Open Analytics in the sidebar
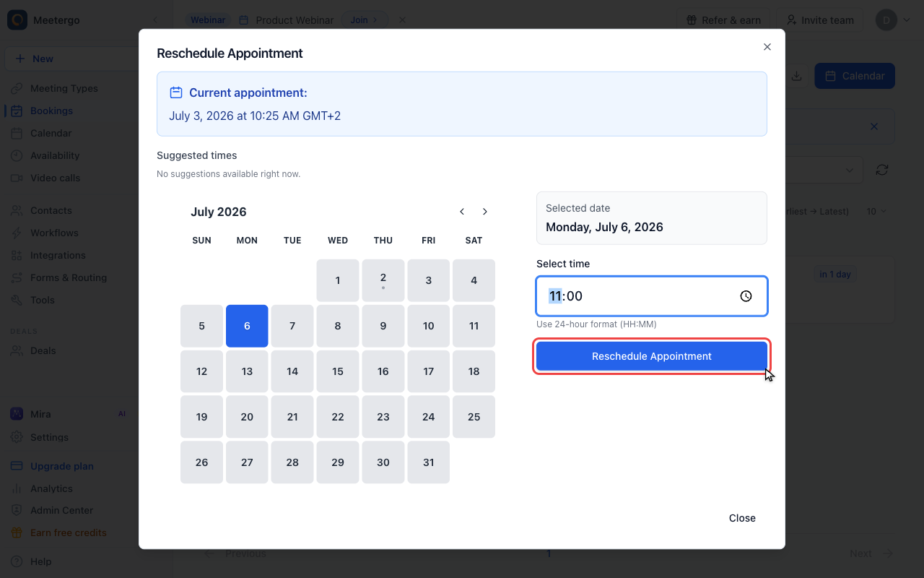This screenshot has height=578, width=924. tap(51, 488)
